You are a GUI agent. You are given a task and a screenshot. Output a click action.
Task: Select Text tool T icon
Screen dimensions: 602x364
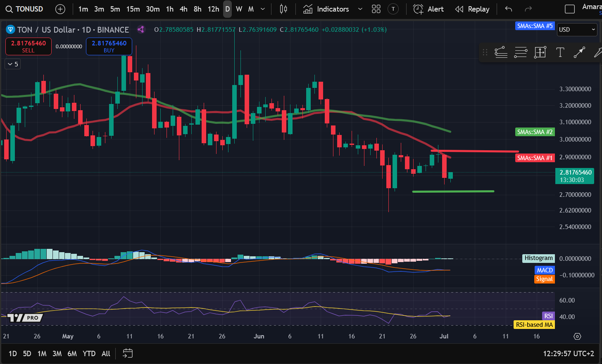[560, 52]
